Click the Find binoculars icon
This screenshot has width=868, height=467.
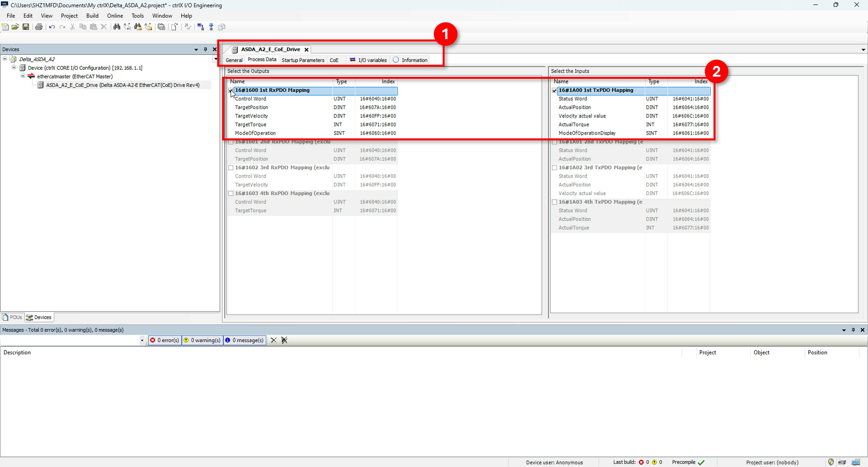(117, 27)
